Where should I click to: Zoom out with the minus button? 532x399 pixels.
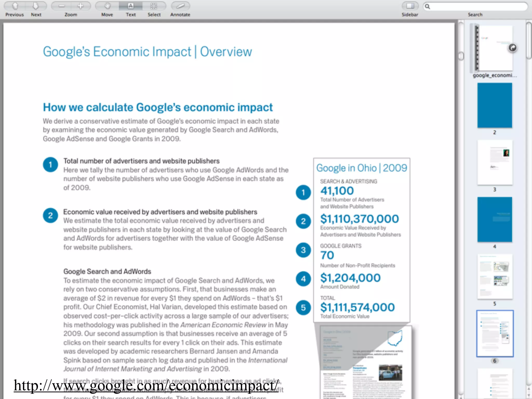(61, 6)
